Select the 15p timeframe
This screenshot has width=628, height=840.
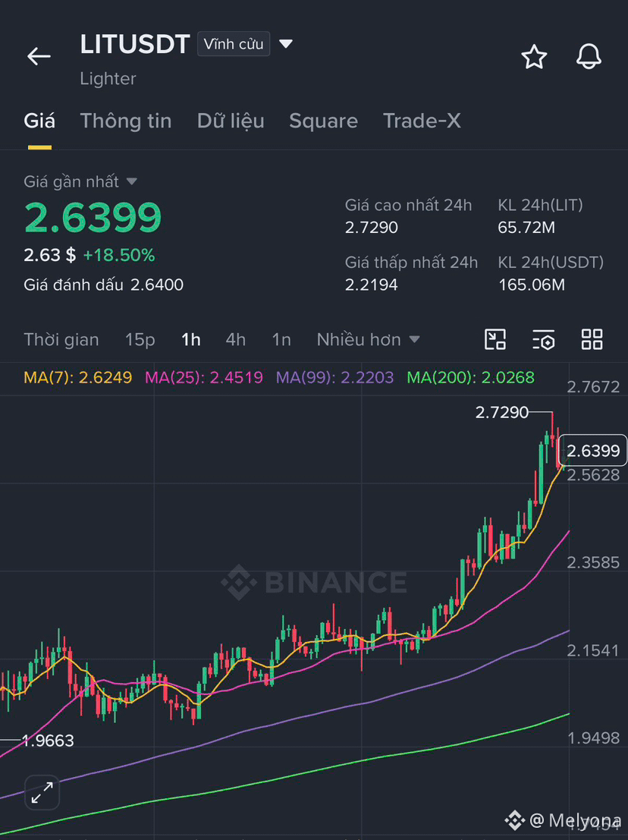140,340
